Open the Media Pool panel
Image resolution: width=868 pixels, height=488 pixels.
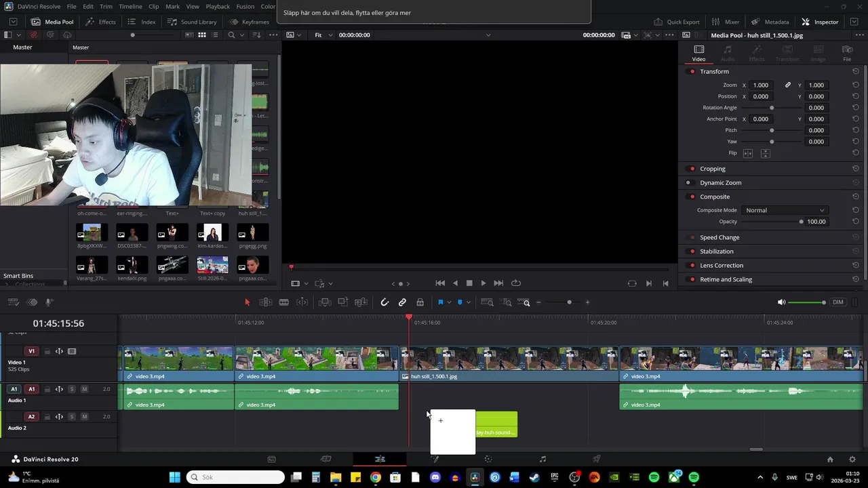coord(52,22)
